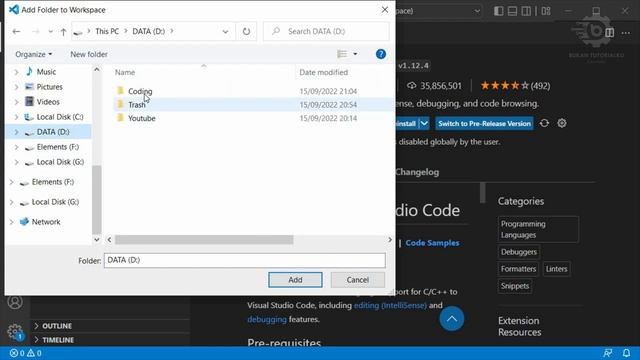Click Customize Layout icon
Image resolution: width=640 pixels, height=360 pixels.
point(546,11)
